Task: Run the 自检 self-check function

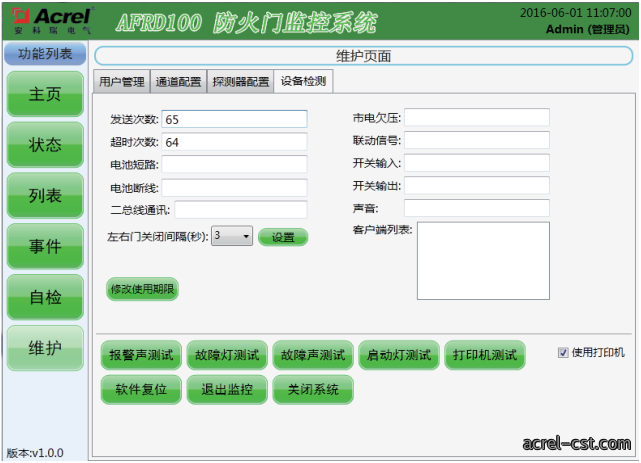Action: (45, 297)
